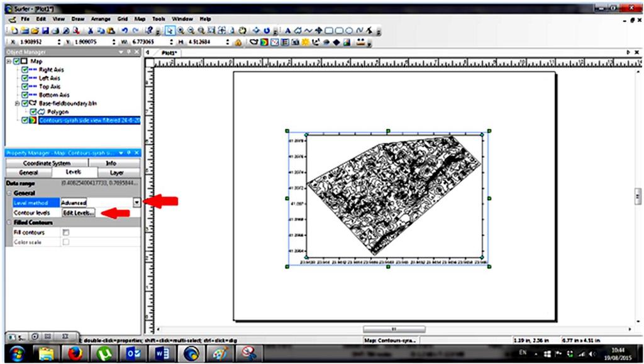The width and height of the screenshot is (644, 364).
Task: Activate the Select arrow pointer tool
Action: (x=170, y=31)
